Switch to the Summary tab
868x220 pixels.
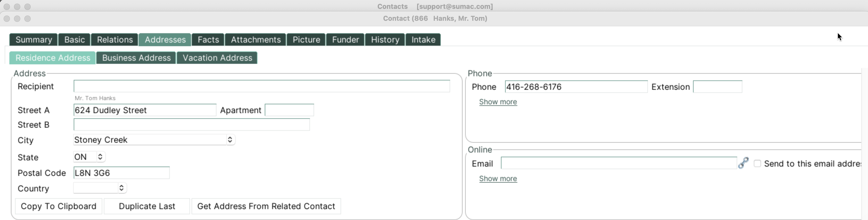34,39
